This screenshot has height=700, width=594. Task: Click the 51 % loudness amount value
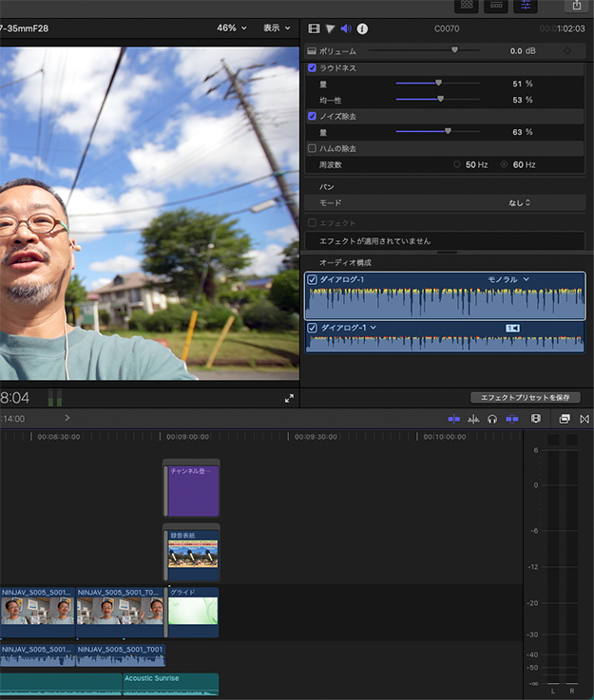(522, 84)
